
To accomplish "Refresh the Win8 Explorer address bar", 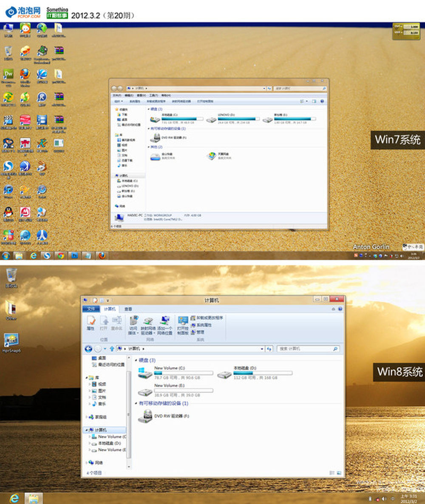I will 269,349.
